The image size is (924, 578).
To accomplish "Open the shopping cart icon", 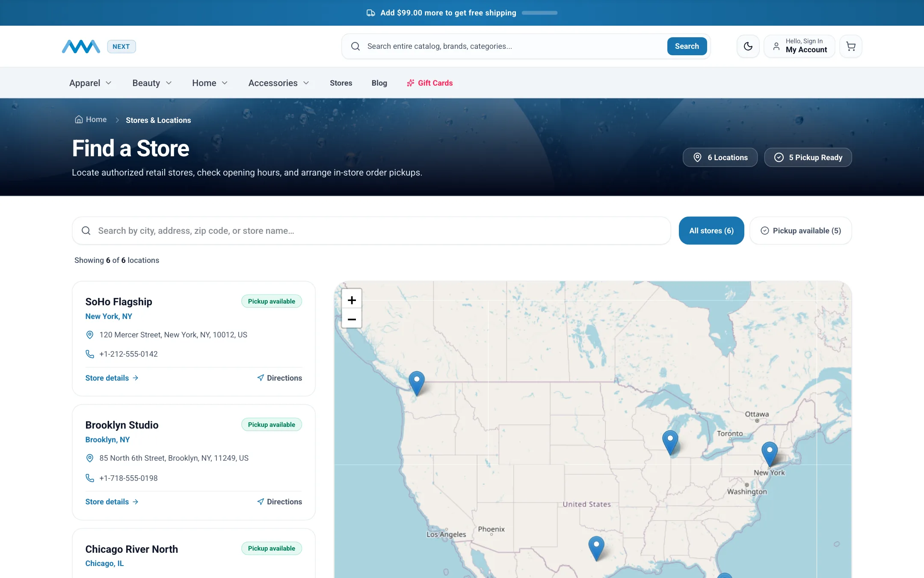I will click(x=851, y=46).
